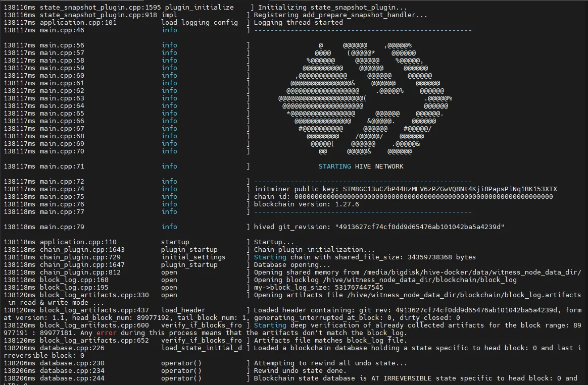The height and width of the screenshot is (385, 588).
Task: Click 'Opening blocklog' file path line
Action: [385, 280]
